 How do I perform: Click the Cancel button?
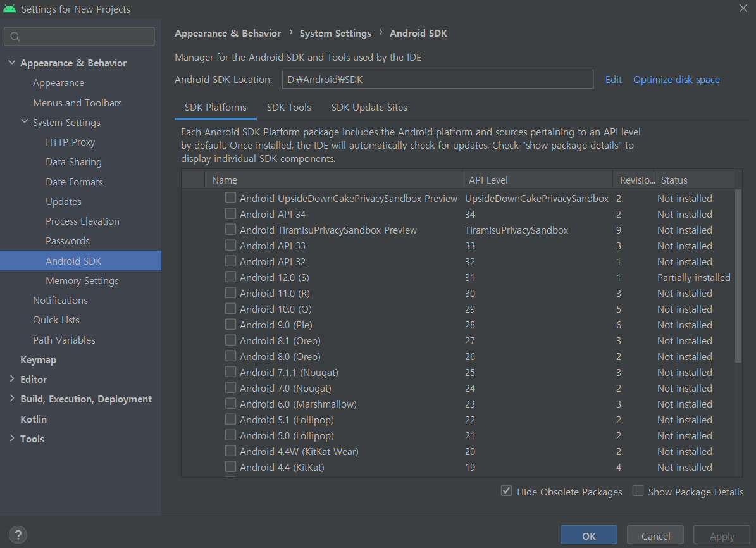[655, 536]
